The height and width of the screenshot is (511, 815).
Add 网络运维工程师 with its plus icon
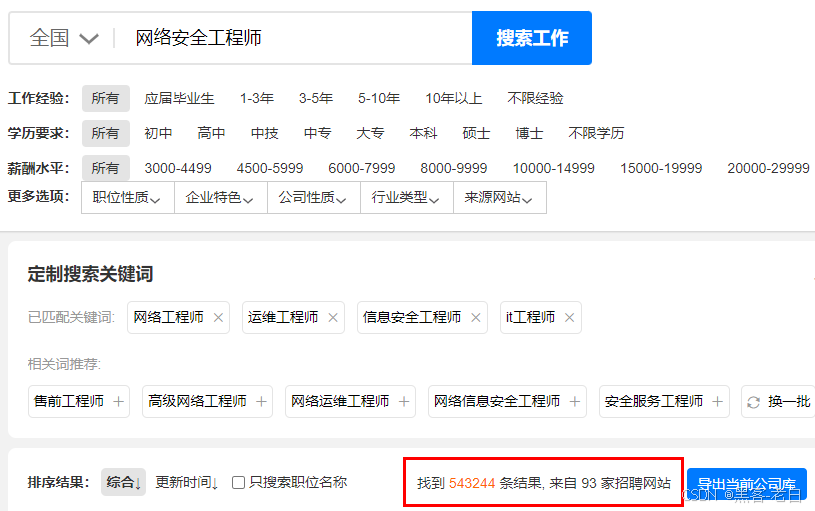[404, 401]
